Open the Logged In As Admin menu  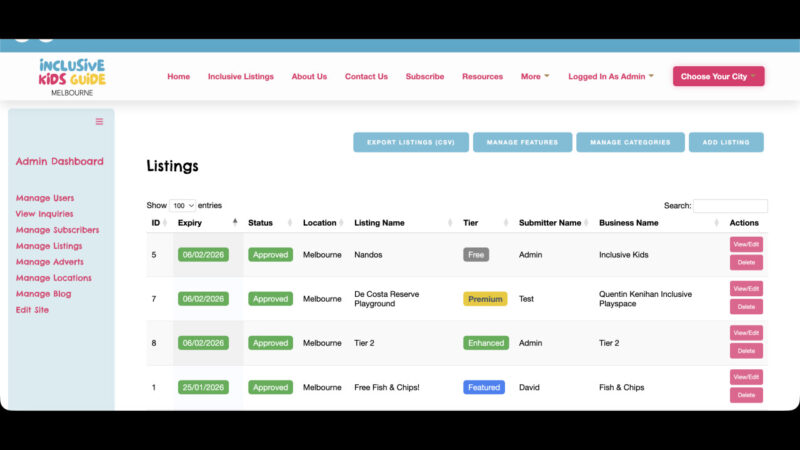(x=610, y=76)
